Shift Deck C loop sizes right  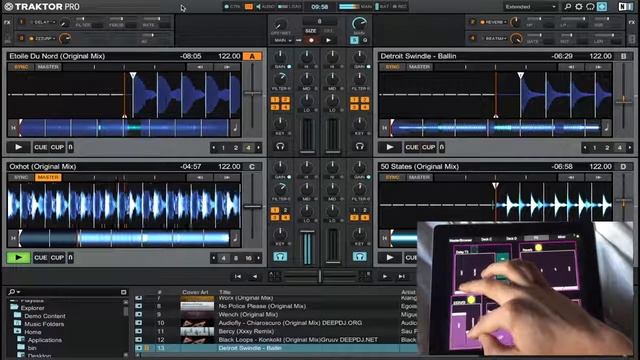[x=258, y=258]
